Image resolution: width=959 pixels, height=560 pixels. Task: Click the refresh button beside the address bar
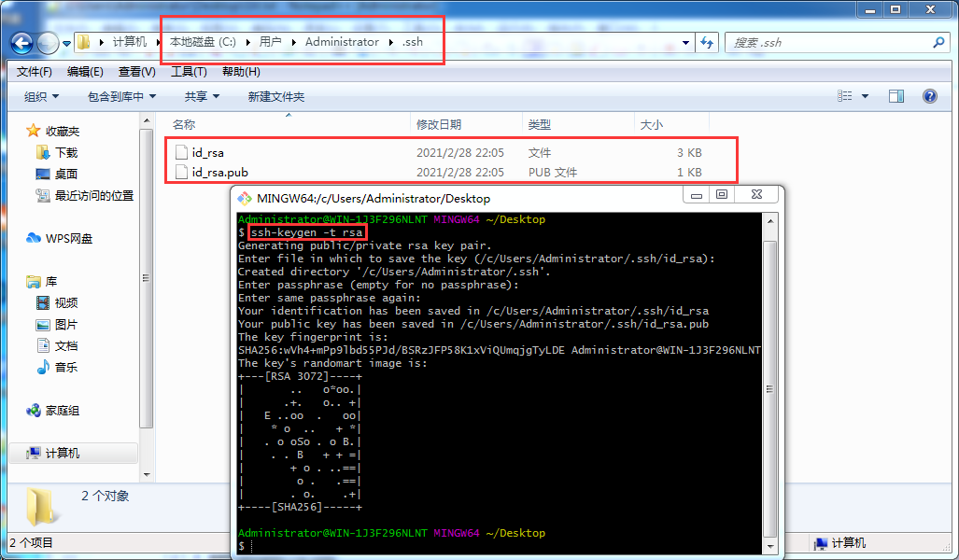coord(707,43)
